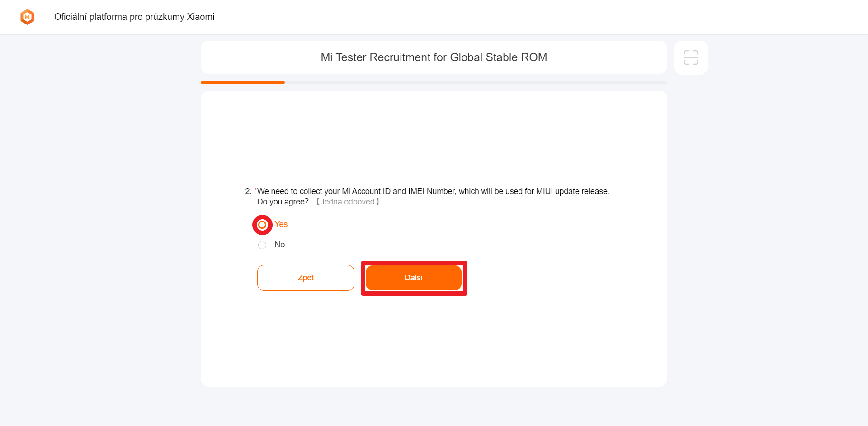The width and height of the screenshot is (868, 426).
Task: Select the Yes radio button
Action: click(x=262, y=225)
